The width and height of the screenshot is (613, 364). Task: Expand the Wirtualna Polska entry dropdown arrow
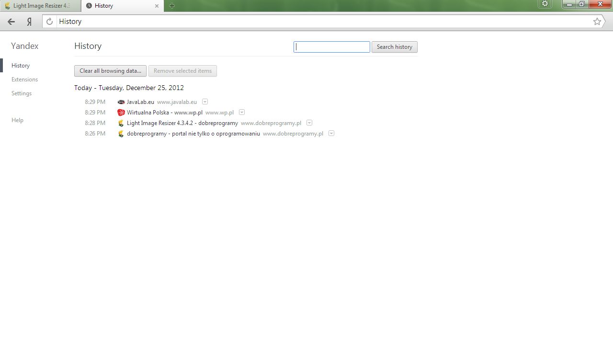point(242,112)
